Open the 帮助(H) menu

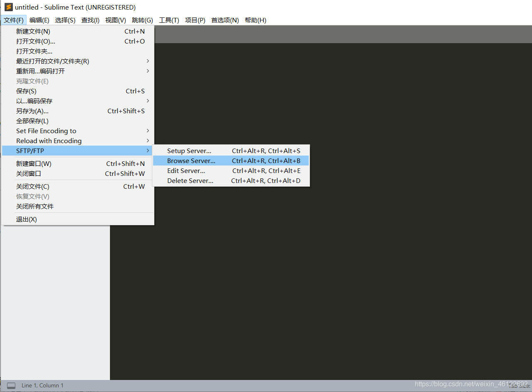pyautogui.click(x=256, y=20)
